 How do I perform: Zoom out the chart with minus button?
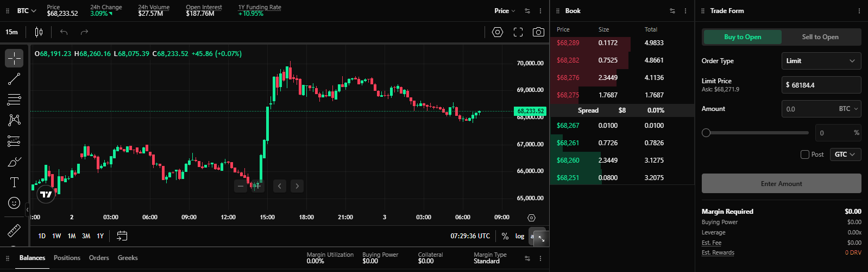(241, 186)
